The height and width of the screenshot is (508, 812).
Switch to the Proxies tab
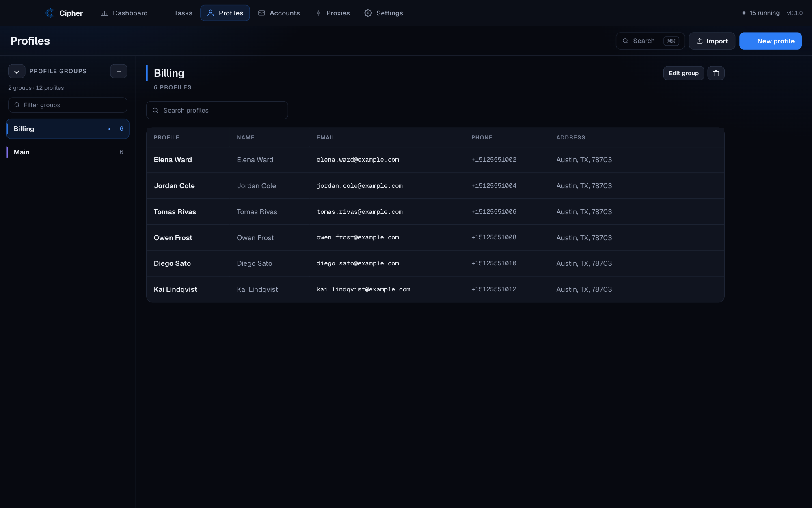332,13
